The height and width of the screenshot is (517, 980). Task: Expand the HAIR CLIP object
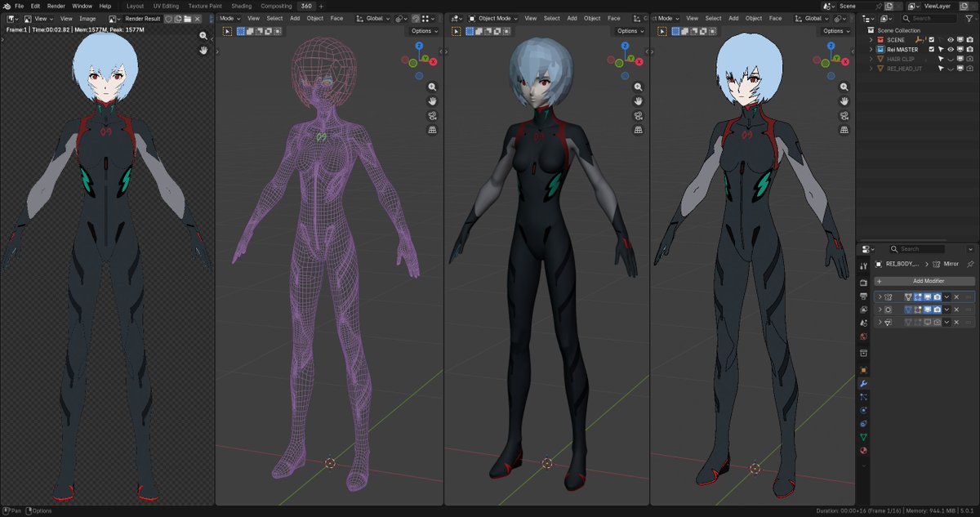pos(872,59)
